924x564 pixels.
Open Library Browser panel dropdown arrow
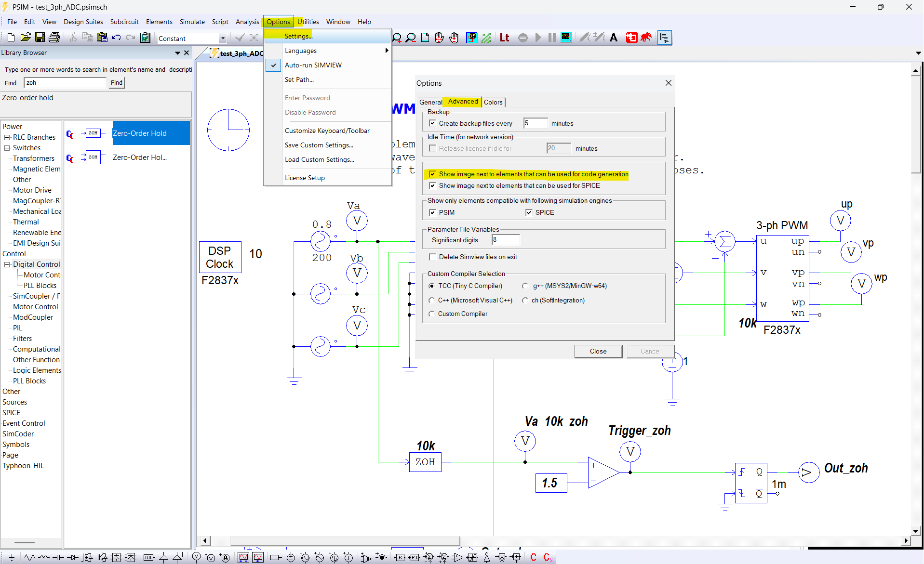click(177, 52)
